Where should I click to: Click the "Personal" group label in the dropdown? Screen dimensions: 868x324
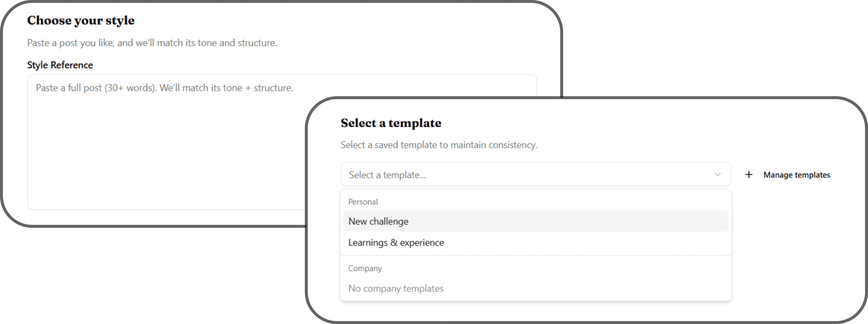pyautogui.click(x=363, y=202)
